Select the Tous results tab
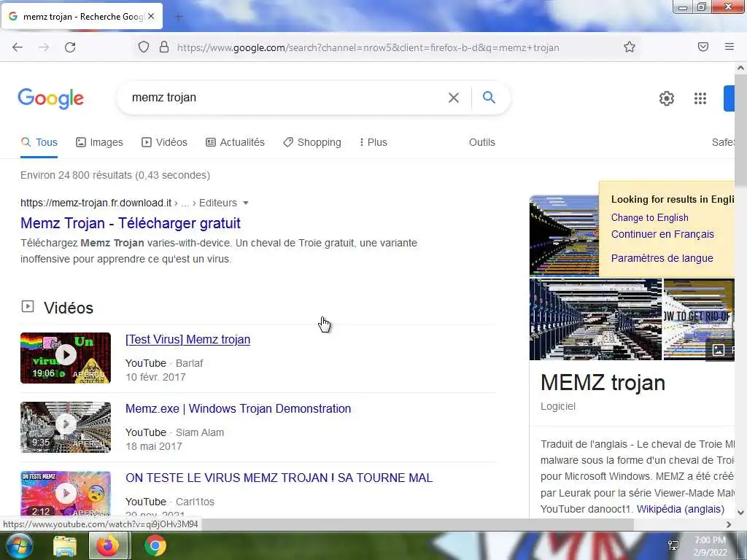The width and height of the screenshot is (747, 560). click(x=39, y=142)
